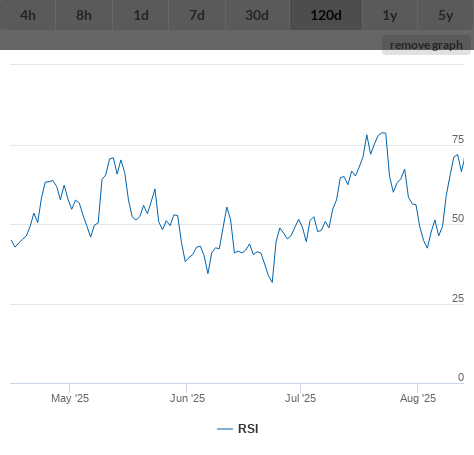Click the 75 level y-axis label
474x455 pixels.
458,139
